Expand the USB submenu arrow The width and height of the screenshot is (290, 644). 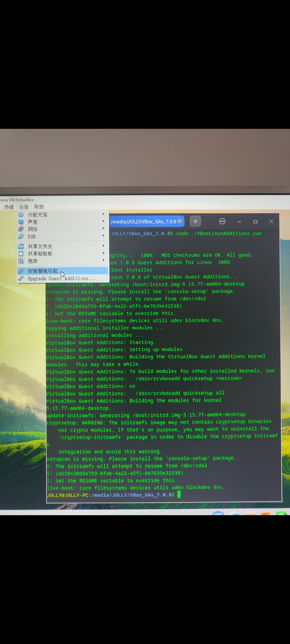pos(103,236)
